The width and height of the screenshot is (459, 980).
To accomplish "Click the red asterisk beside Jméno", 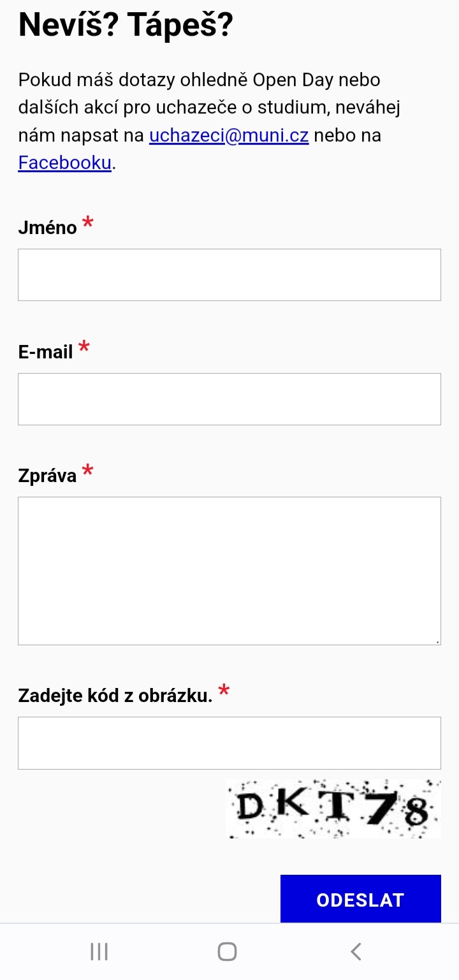I will (x=88, y=223).
